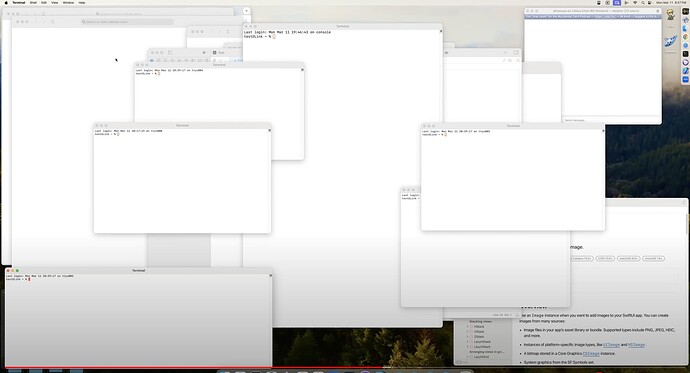This screenshot has width=690, height=373.
Task: Open the Terminal menu in the menu bar
Action: 18,3
